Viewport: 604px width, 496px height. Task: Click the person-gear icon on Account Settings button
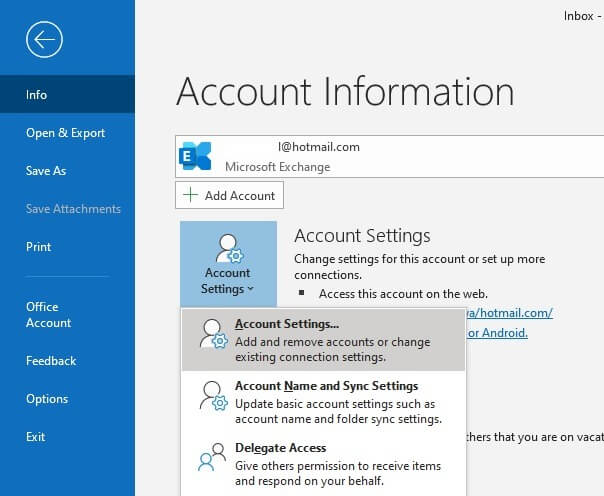tap(229, 248)
